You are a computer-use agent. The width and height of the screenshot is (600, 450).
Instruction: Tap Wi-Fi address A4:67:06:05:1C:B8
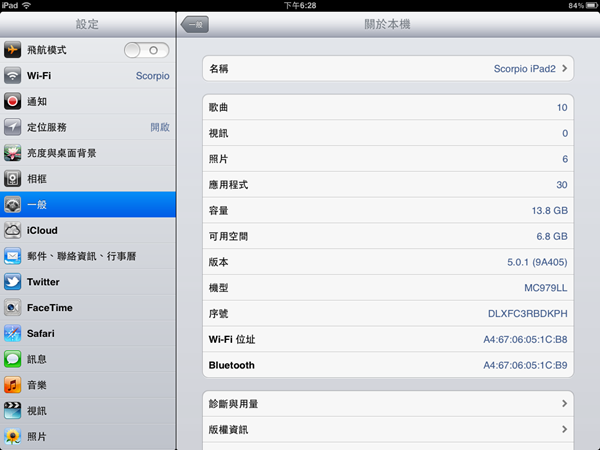coord(525,339)
